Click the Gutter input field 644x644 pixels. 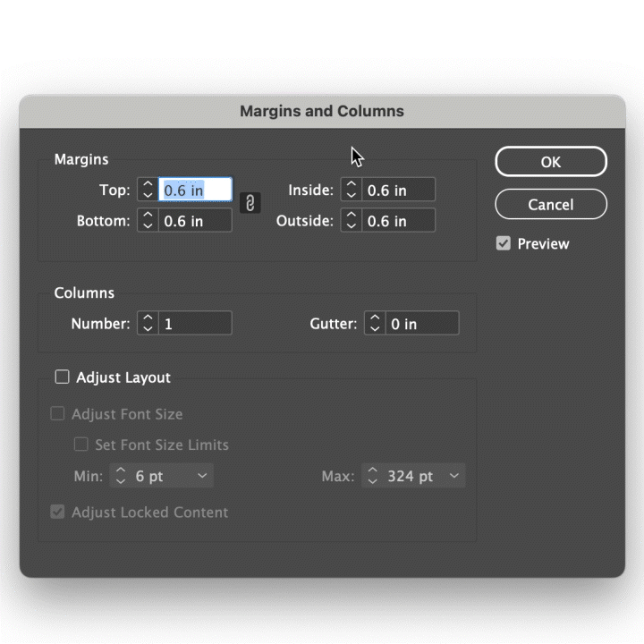point(422,323)
